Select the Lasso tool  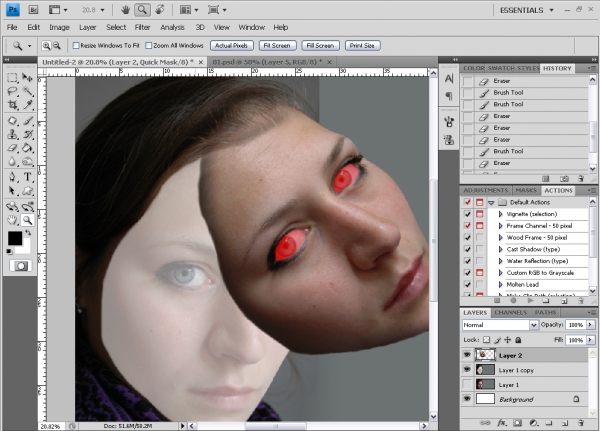12,91
